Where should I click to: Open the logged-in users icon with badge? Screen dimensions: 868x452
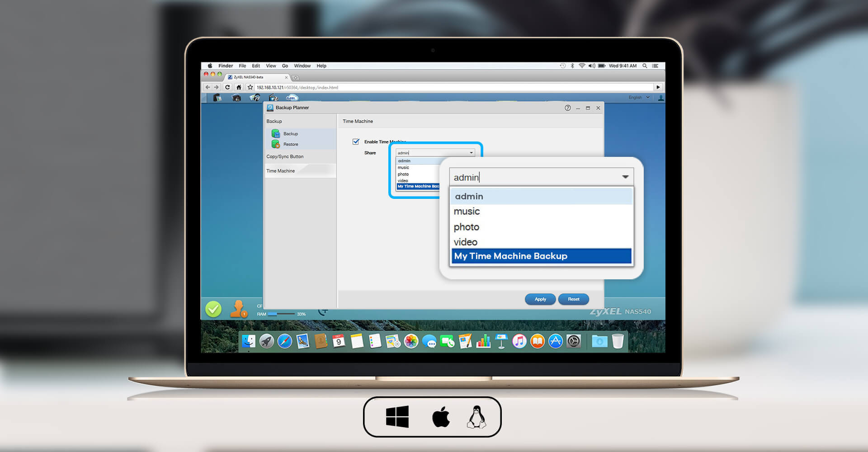click(x=238, y=309)
